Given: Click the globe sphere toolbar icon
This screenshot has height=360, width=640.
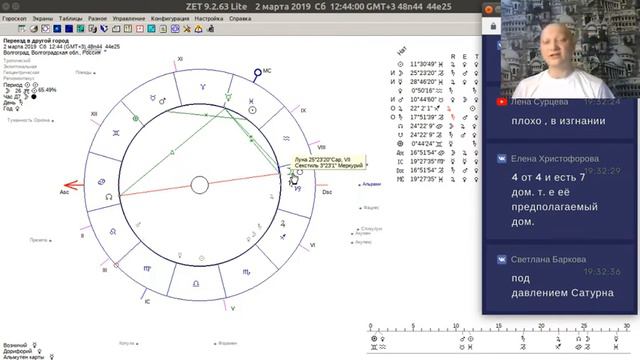Looking at the screenshot, I should 33,29.
